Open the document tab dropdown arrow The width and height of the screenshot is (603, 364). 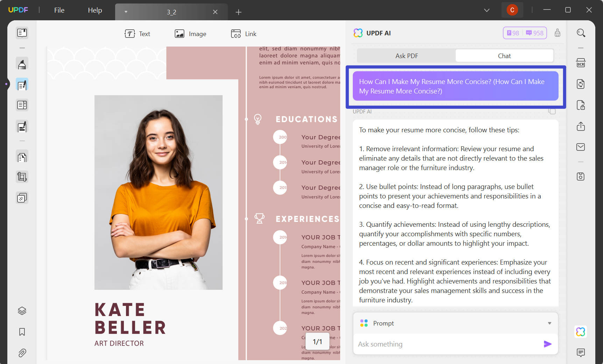pos(126,12)
